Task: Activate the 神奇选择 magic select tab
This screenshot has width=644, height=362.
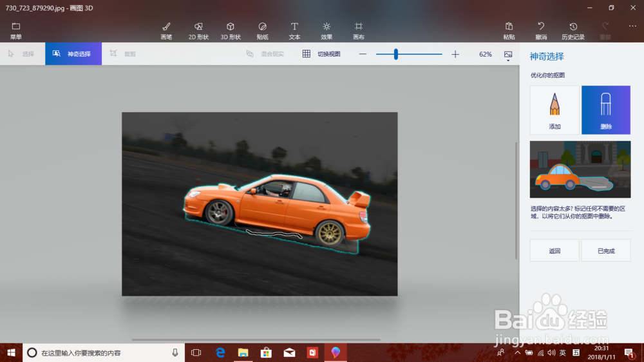Action: pos(73,54)
